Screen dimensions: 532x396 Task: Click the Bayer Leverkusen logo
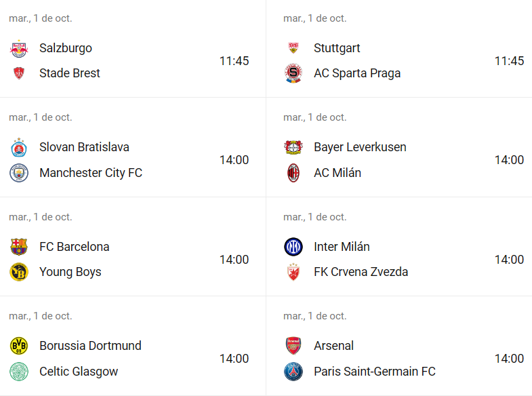[x=293, y=147]
